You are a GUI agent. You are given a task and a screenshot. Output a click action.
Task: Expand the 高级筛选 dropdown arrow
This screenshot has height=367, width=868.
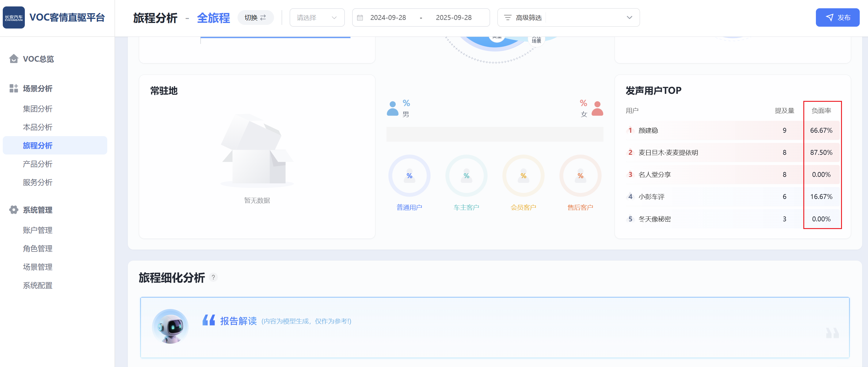[629, 17]
